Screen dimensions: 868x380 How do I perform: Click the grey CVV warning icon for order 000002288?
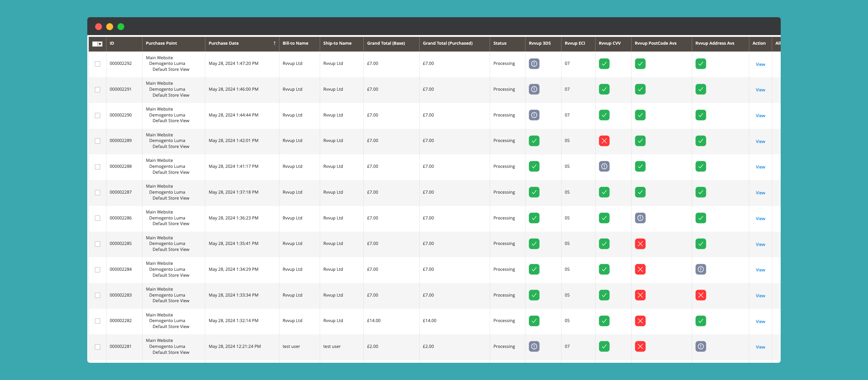[604, 166]
